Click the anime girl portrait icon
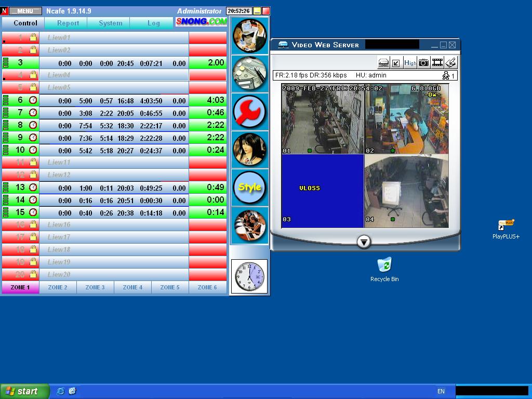The image size is (532, 399). click(x=250, y=149)
